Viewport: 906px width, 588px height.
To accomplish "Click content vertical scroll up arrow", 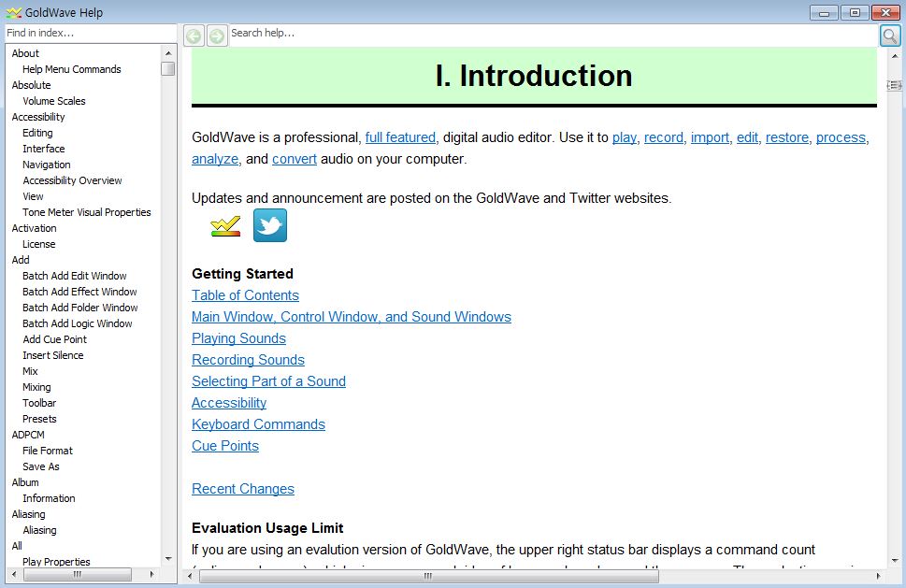I will pyautogui.click(x=895, y=56).
